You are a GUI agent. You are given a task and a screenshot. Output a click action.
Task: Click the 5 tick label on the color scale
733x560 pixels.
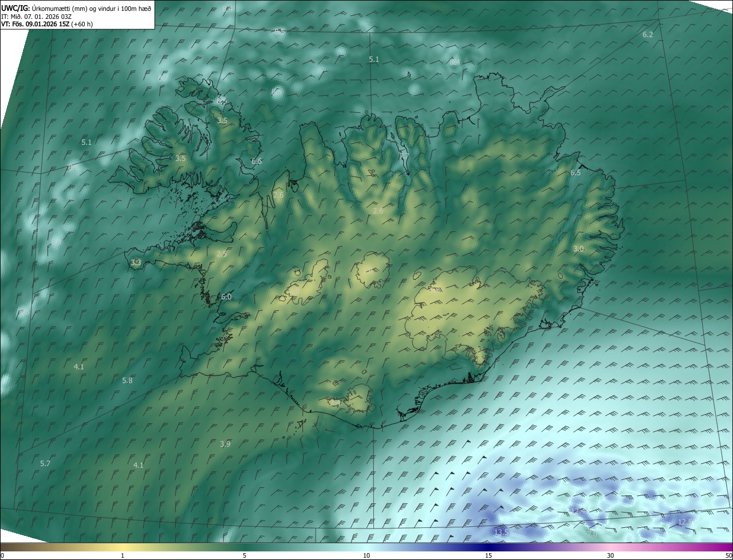(245, 556)
